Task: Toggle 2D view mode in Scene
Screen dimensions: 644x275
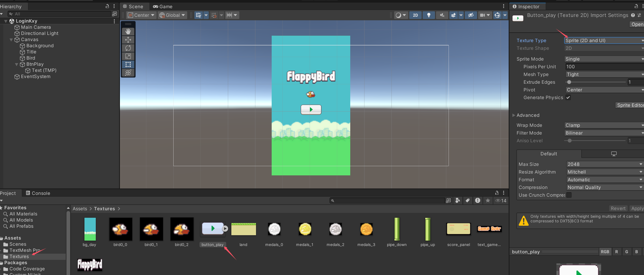Action: (x=415, y=15)
